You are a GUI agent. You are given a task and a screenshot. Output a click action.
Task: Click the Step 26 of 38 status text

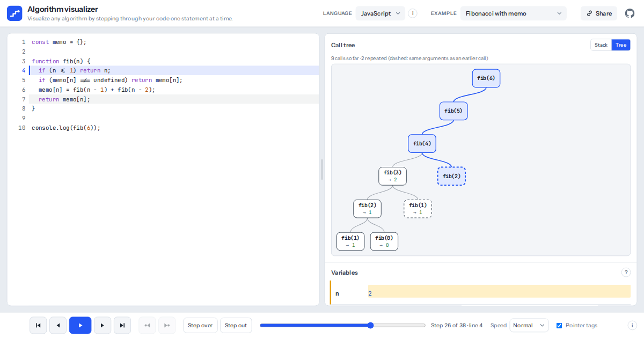pos(457,325)
